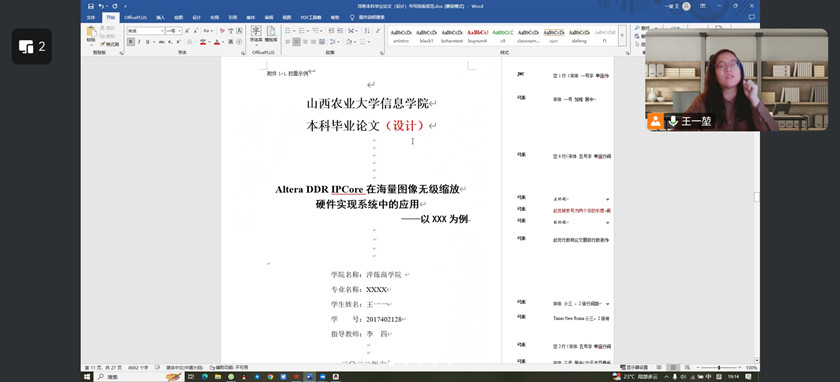Click the bullet list icon
The height and width of the screenshot is (382, 840).
point(288,31)
